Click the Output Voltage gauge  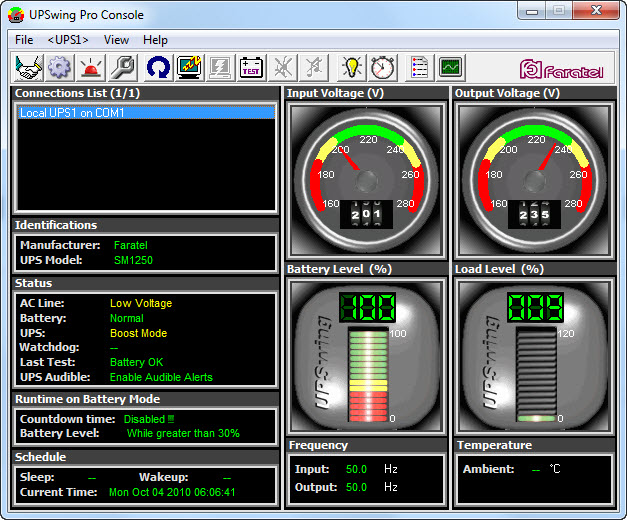534,179
